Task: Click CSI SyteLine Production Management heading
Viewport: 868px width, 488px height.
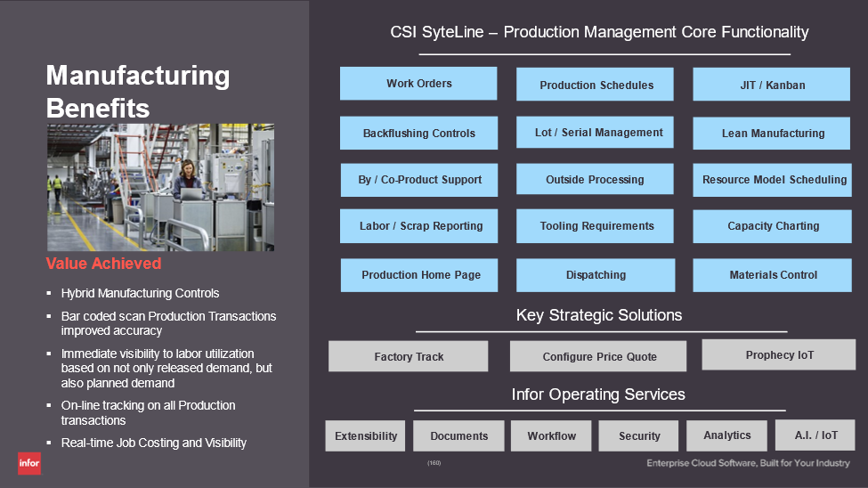Action: (599, 32)
